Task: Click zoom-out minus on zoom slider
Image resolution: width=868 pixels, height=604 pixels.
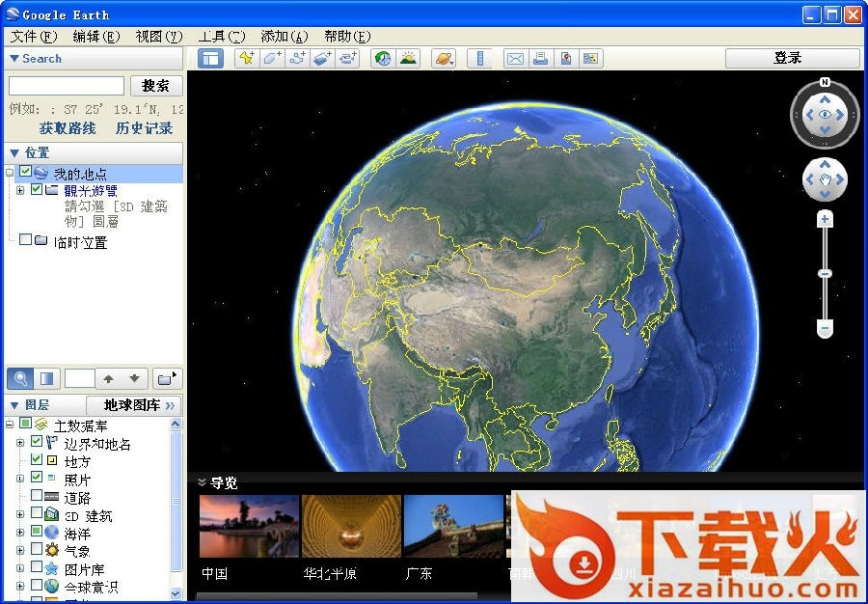Action: click(825, 328)
